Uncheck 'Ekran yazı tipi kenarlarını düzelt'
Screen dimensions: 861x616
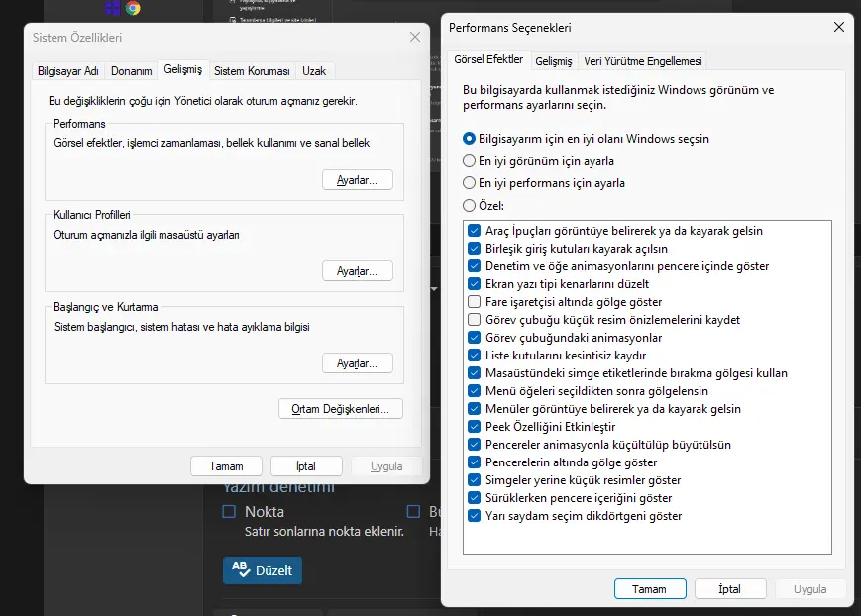(474, 284)
